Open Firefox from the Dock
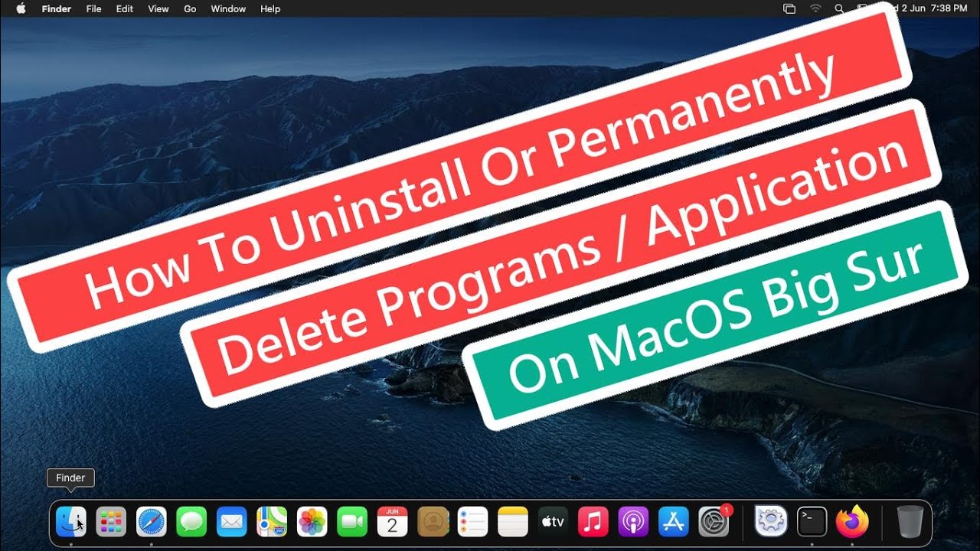The width and height of the screenshot is (980, 551). [x=852, y=522]
